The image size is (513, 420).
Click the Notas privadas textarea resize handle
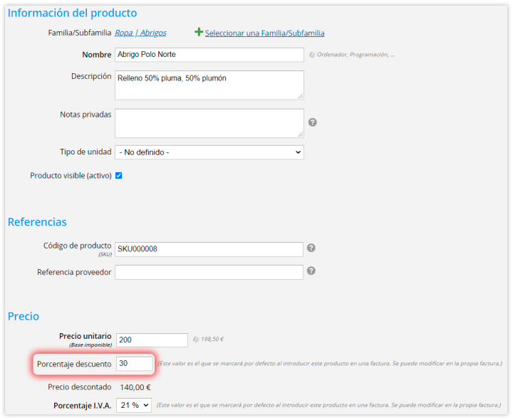[301, 135]
